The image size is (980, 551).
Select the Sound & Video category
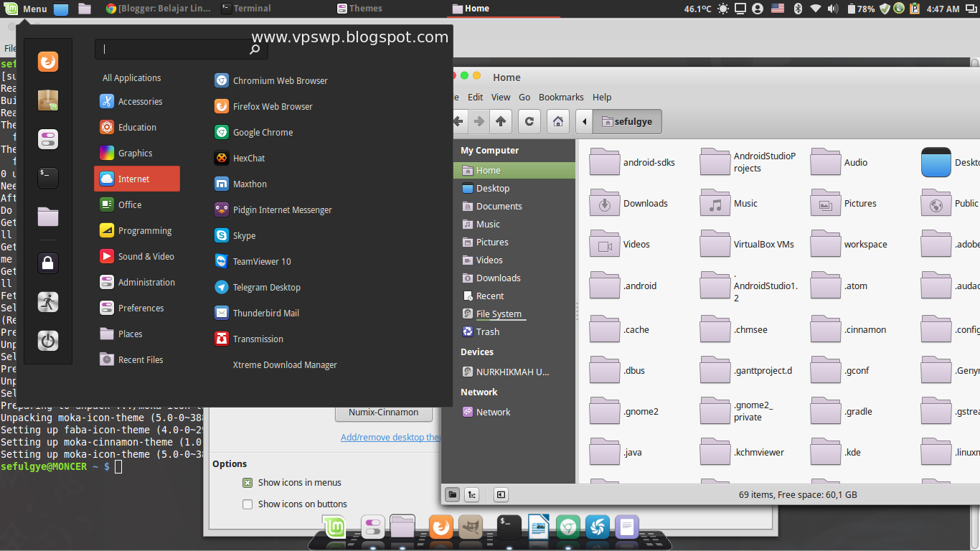pos(136,257)
